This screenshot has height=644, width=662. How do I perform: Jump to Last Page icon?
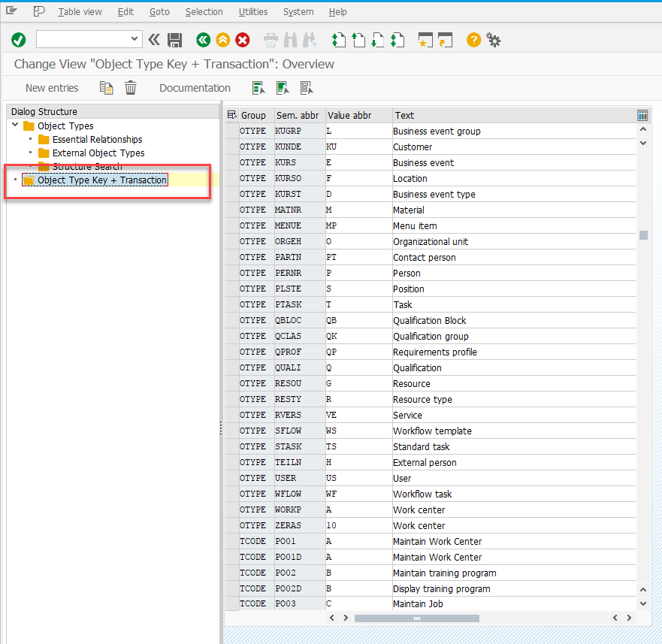pyautogui.click(x=398, y=40)
